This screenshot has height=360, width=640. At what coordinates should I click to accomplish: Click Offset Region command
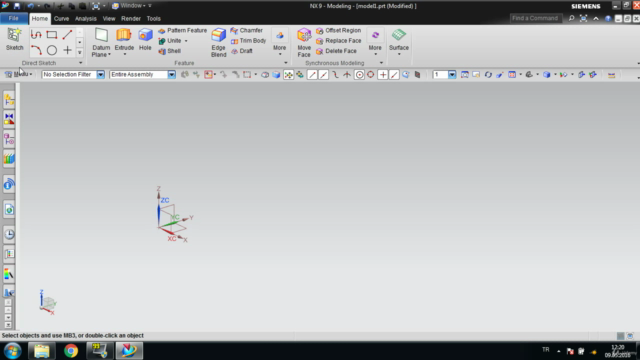[x=338, y=31]
